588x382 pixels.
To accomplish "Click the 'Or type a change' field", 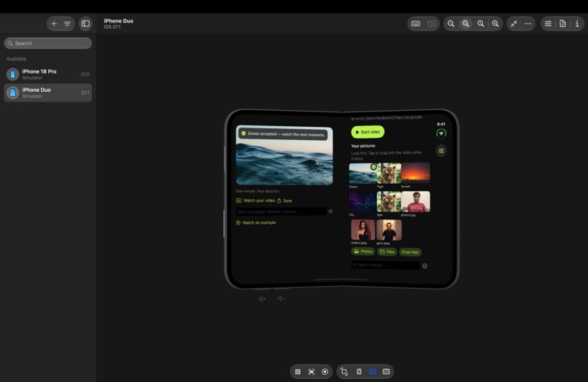I will (385, 265).
